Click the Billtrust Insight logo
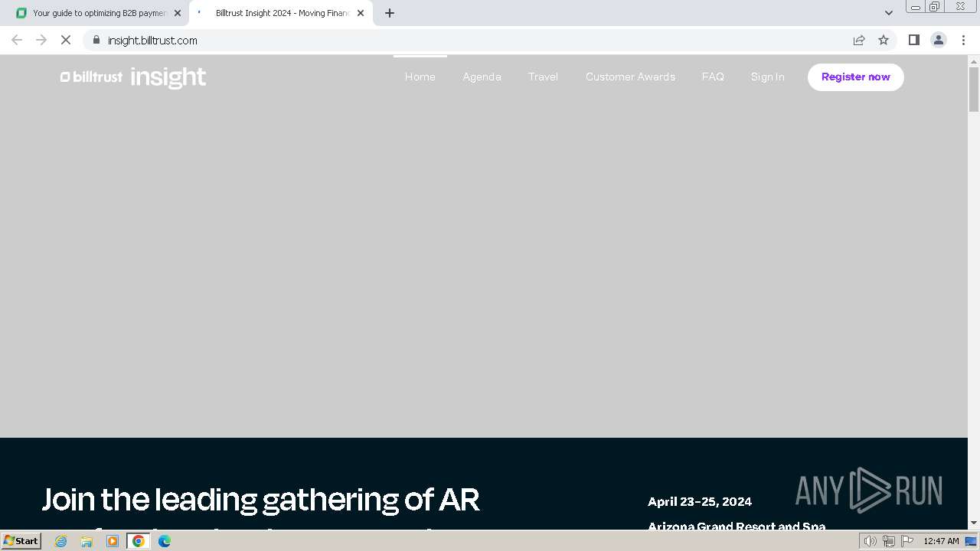980x551 pixels. point(133,77)
